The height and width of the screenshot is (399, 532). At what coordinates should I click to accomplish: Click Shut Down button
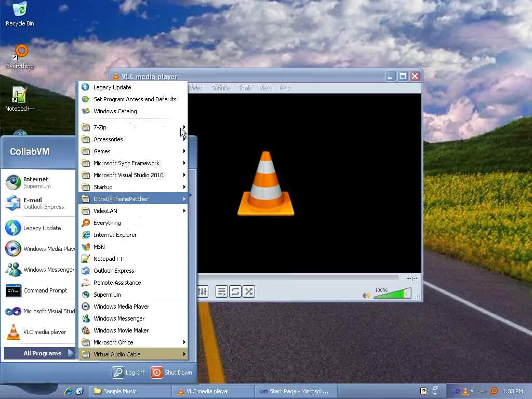coord(171,372)
